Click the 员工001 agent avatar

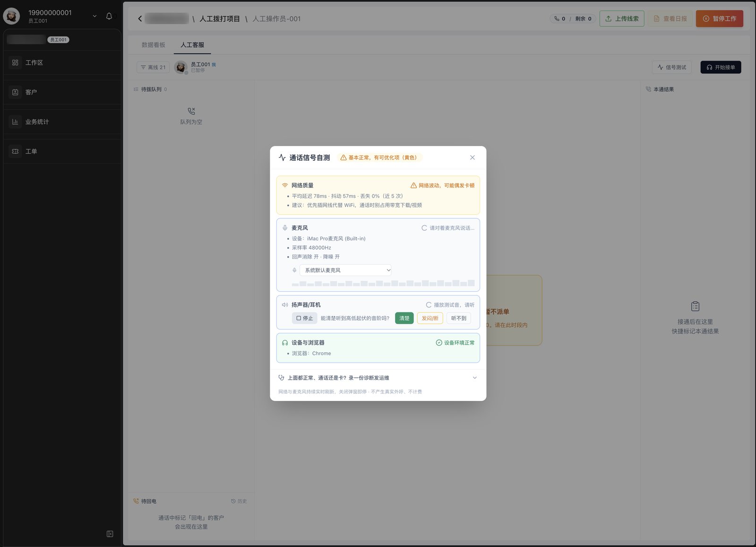coord(180,67)
